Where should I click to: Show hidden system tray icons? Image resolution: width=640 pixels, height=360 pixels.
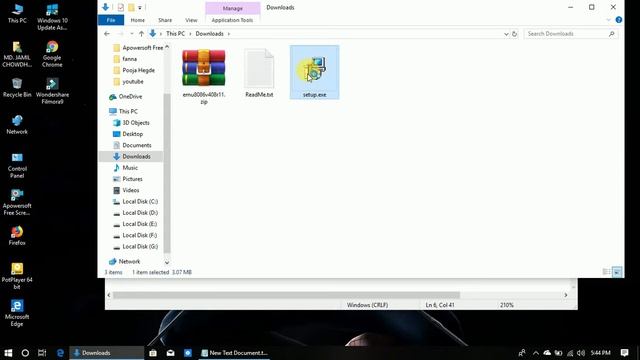536,353
